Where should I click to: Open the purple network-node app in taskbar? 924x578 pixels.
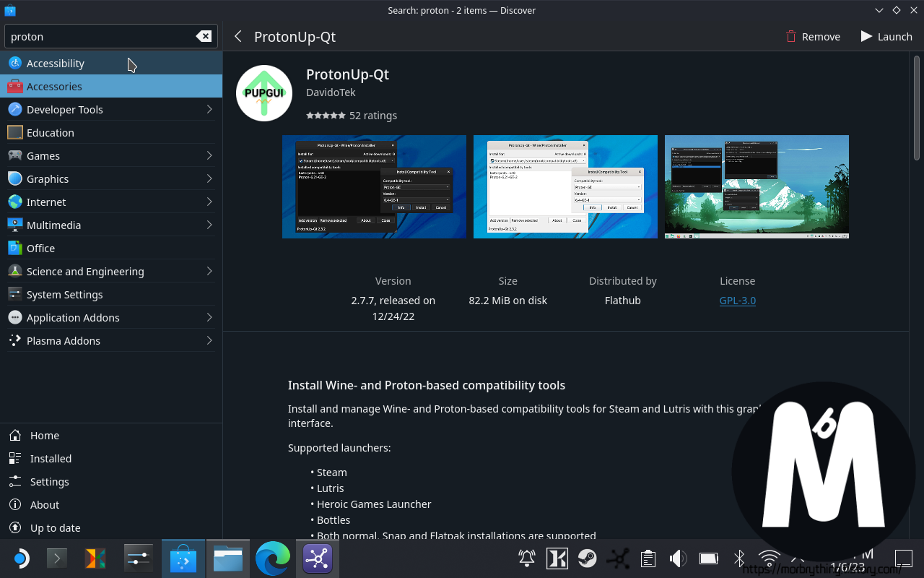tap(318, 558)
